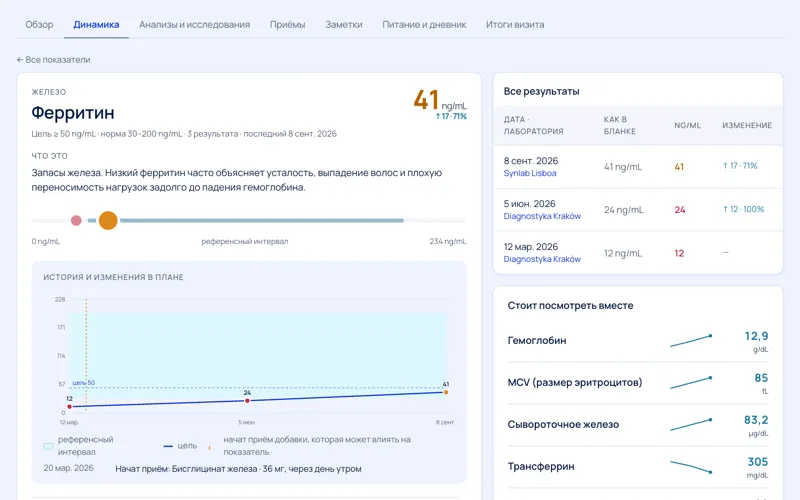Click the 'Начат приём: Бисглицинат железа' plan entry
This screenshot has width=800, height=500.
(x=238, y=468)
